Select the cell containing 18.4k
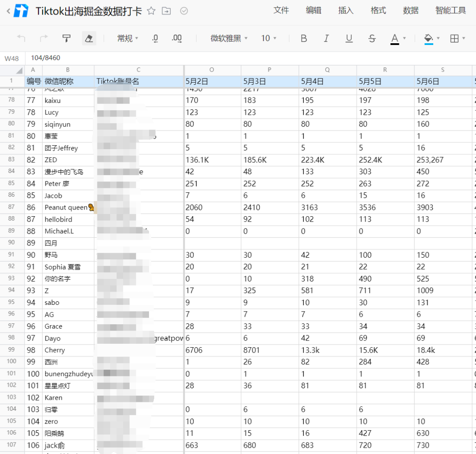The image size is (476, 454). pos(443,350)
